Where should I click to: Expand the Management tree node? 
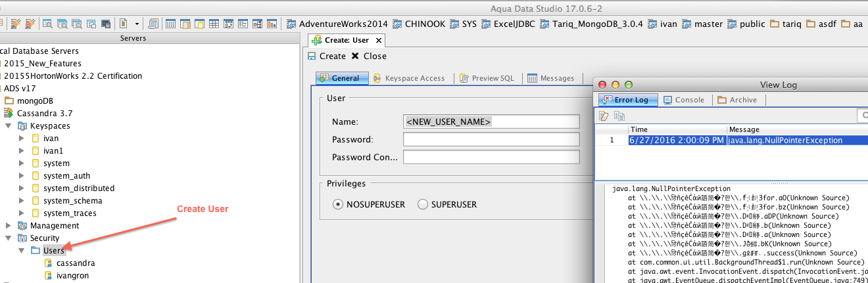click(9, 225)
